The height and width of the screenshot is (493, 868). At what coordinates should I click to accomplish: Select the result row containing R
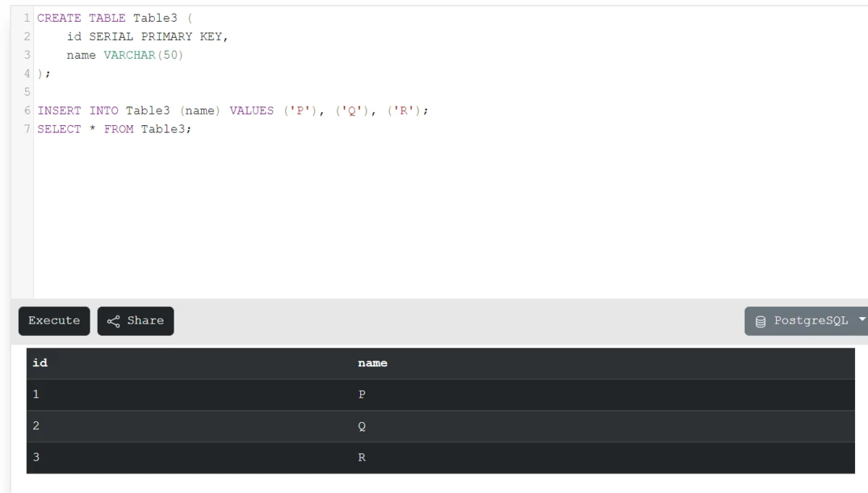(289, 457)
